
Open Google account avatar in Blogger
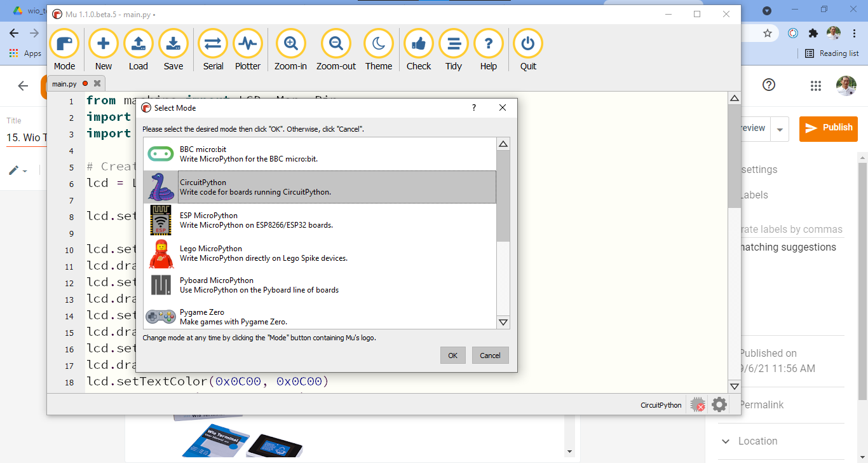click(846, 86)
